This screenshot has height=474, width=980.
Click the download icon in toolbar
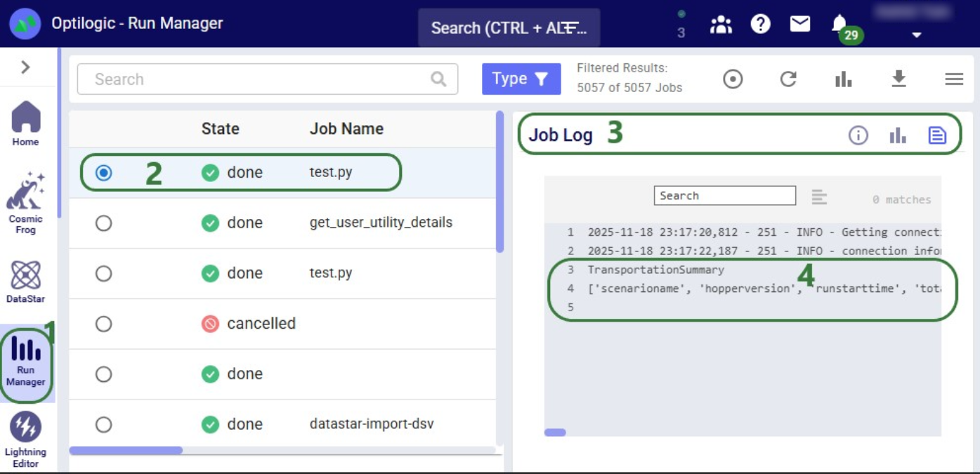899,79
